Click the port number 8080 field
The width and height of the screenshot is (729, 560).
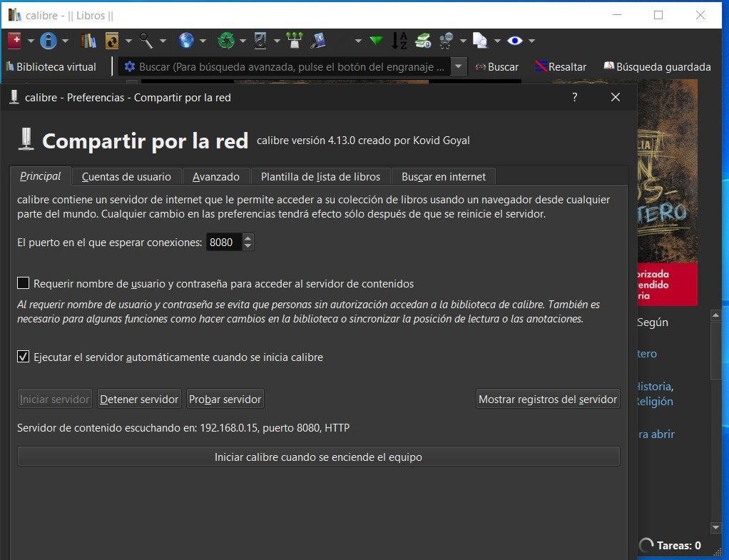(x=224, y=242)
